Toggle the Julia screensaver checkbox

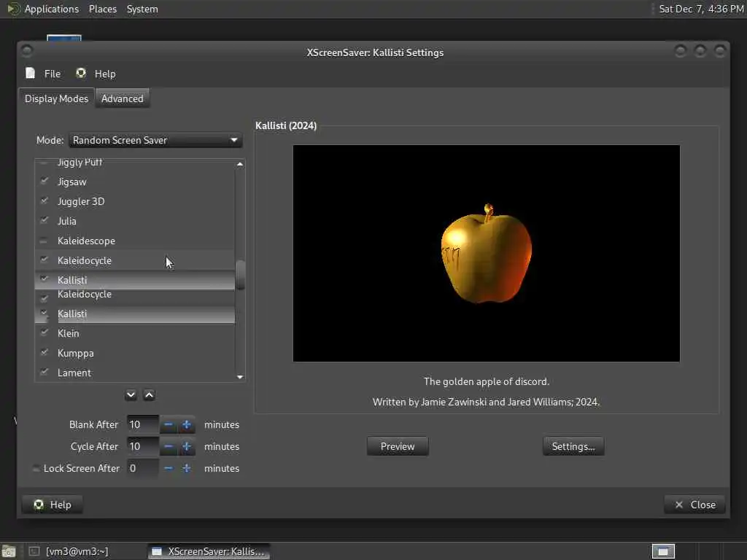coord(44,220)
